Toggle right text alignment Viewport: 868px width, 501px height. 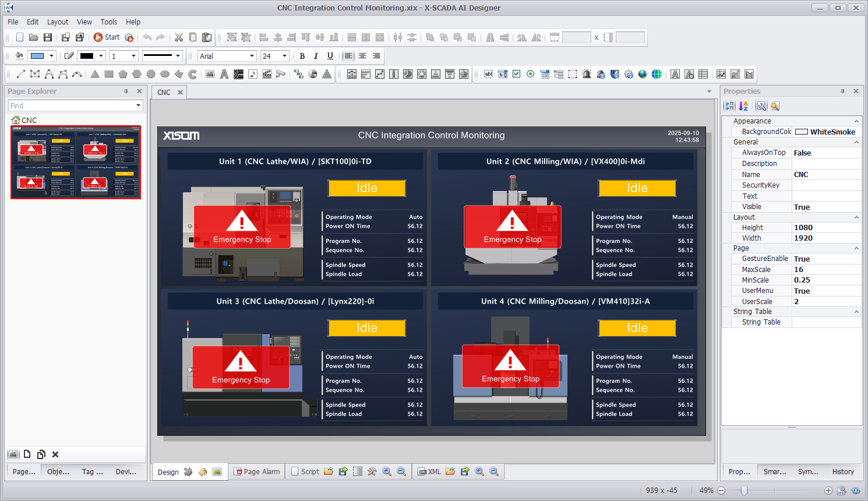(376, 56)
